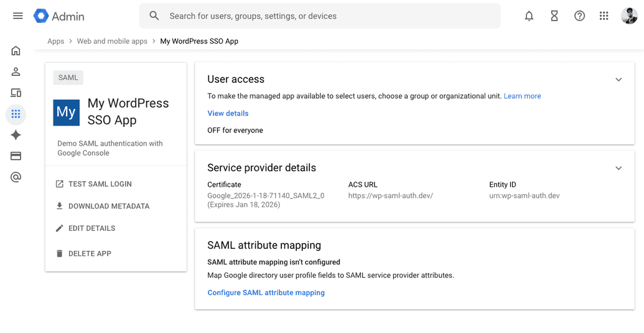Click the app title My WordPress SSO App
The image size is (644, 333).
(128, 111)
